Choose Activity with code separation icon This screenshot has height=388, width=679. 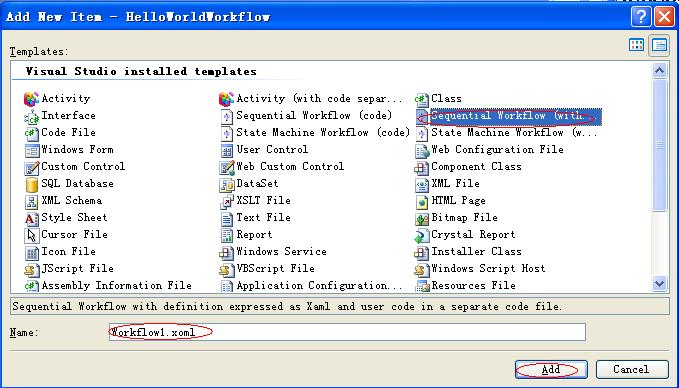pos(226,99)
